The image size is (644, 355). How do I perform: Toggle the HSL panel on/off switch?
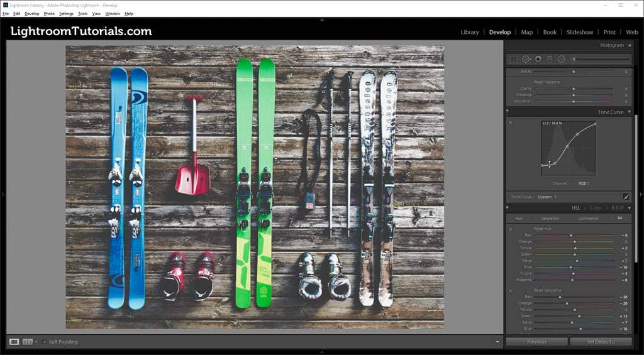pos(508,207)
